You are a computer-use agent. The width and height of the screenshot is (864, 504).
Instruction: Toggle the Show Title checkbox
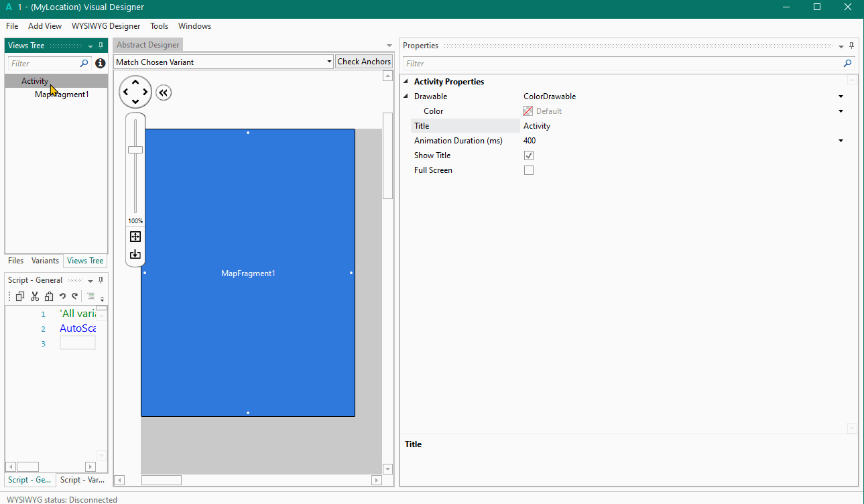[x=529, y=155]
